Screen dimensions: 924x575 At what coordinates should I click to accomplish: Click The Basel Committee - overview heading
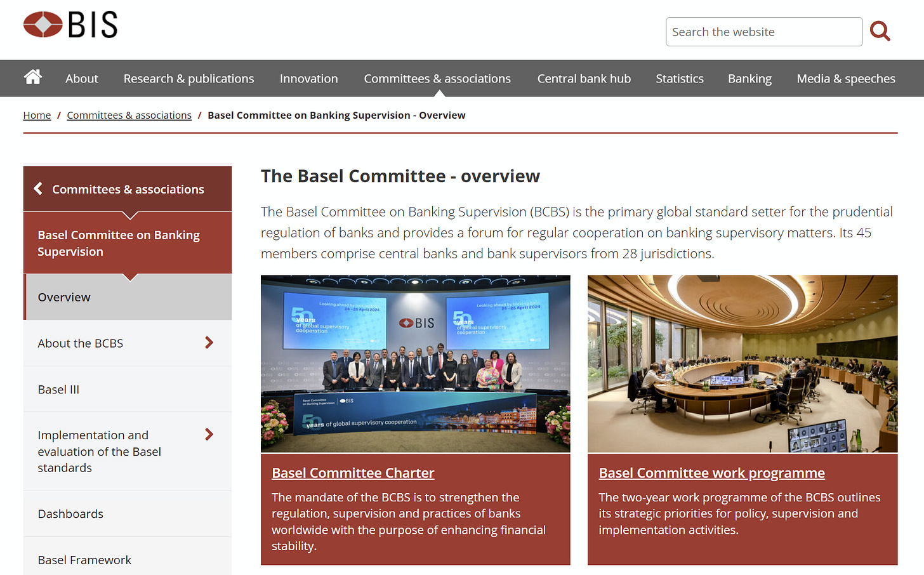tap(400, 176)
